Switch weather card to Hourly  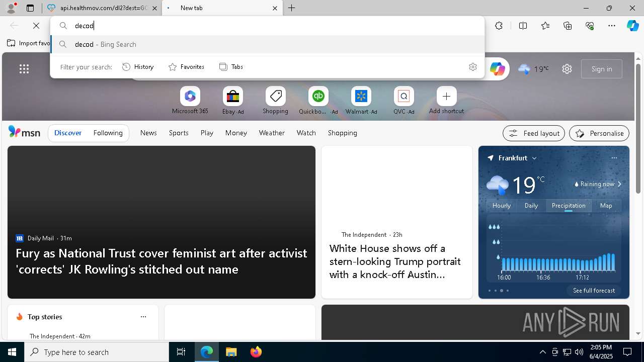click(x=502, y=206)
